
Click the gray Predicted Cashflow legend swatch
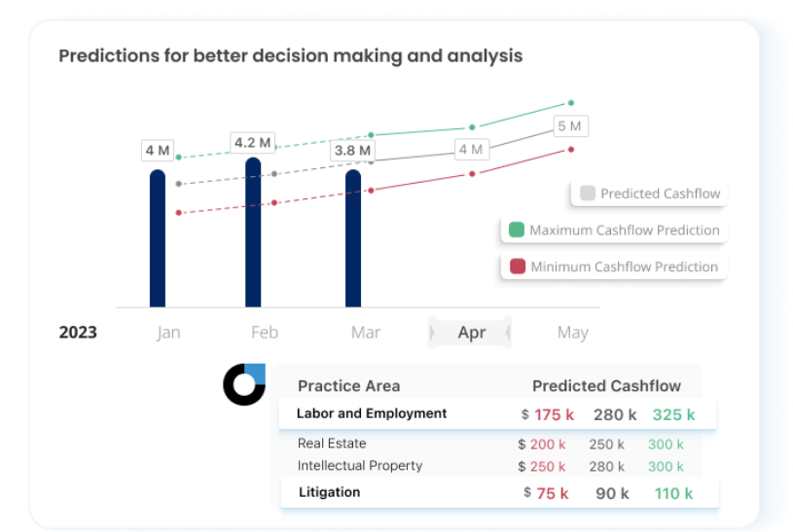click(587, 194)
